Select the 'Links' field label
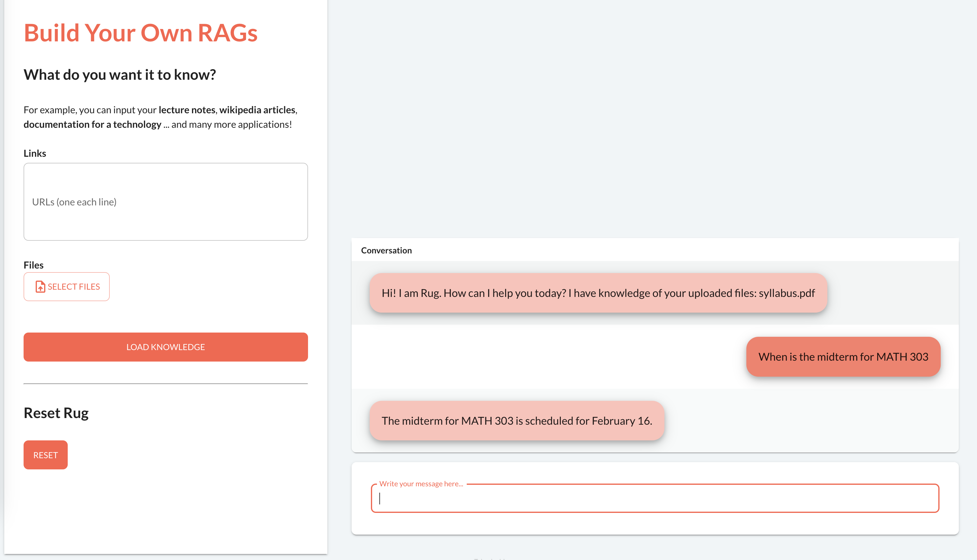 35,153
